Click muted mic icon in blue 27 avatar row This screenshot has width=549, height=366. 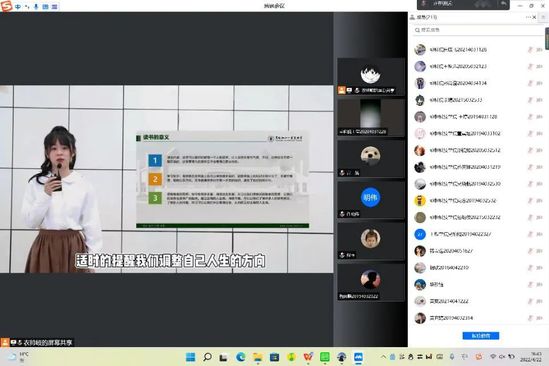pos(530,234)
